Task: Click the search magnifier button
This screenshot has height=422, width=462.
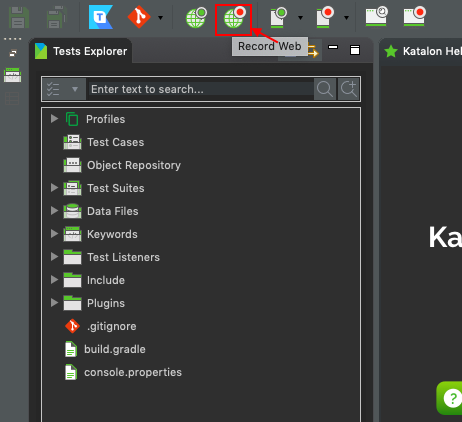Action: (325, 89)
